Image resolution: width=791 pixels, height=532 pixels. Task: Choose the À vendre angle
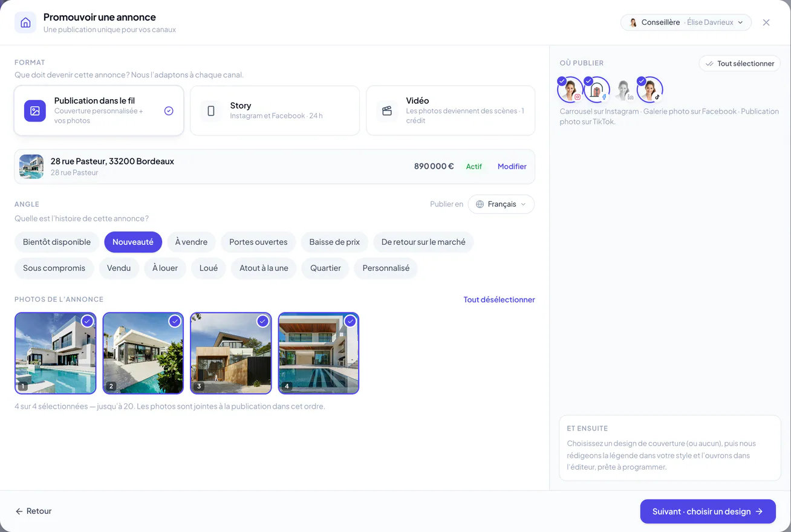[191, 242]
